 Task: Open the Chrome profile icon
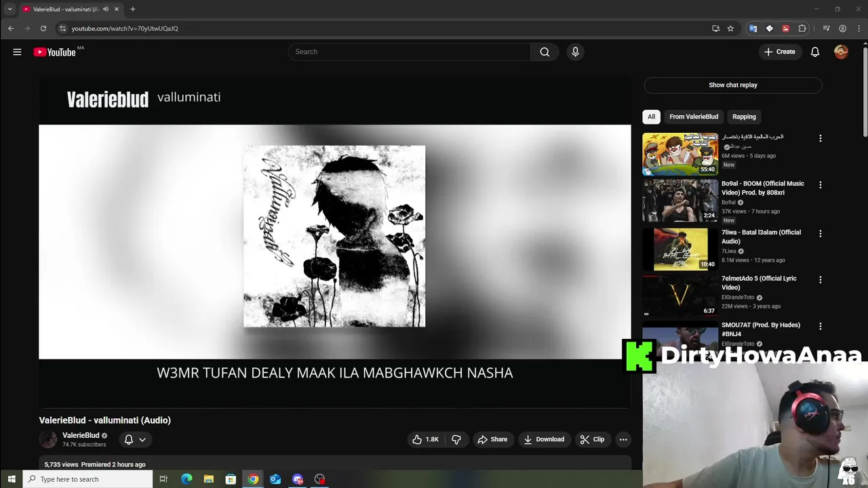[x=842, y=28]
